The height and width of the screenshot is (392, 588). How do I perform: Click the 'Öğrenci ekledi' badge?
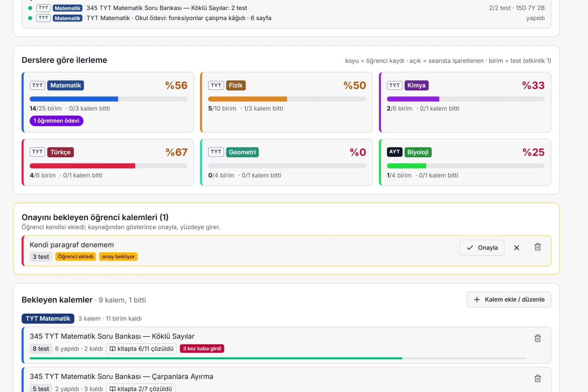pos(76,257)
